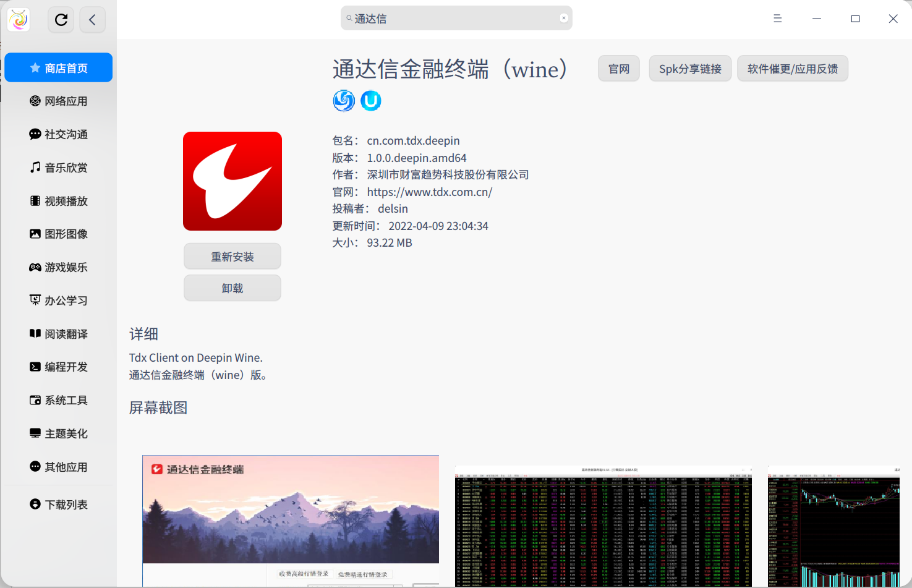Click the 通达信 search input field
This screenshot has width=912, height=588.
[x=456, y=18]
